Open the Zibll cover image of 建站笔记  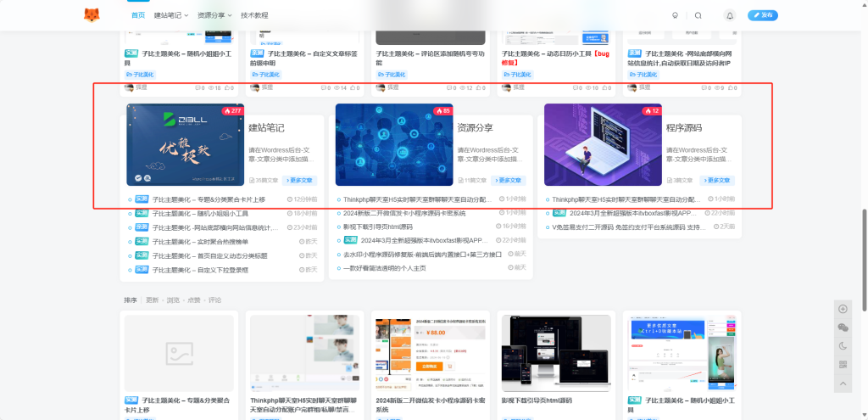pyautogui.click(x=186, y=144)
